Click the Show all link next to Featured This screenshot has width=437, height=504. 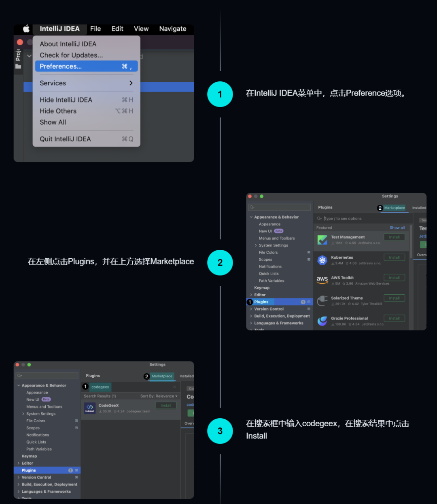coord(397,228)
